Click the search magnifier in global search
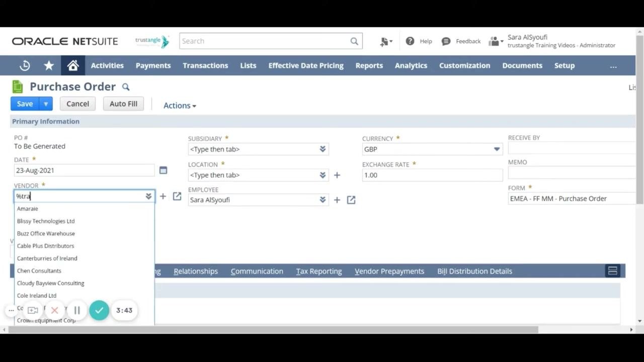This screenshot has width=644, height=362. (354, 41)
